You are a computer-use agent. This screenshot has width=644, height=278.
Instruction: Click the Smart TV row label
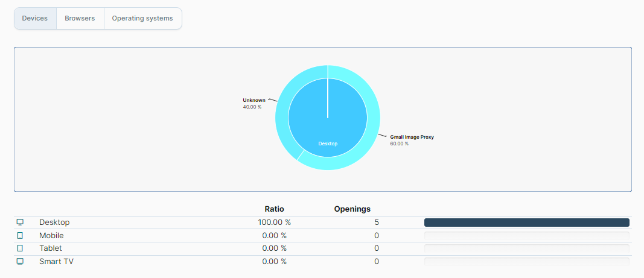pos(56,262)
